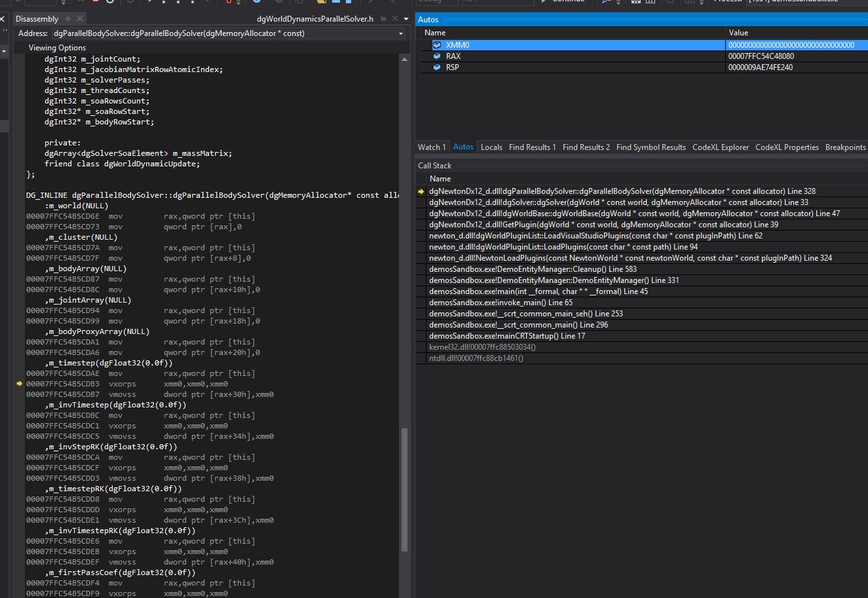The height and width of the screenshot is (598, 868).
Task: Click the yellow current frame arrow in Call Stack
Action: click(421, 191)
